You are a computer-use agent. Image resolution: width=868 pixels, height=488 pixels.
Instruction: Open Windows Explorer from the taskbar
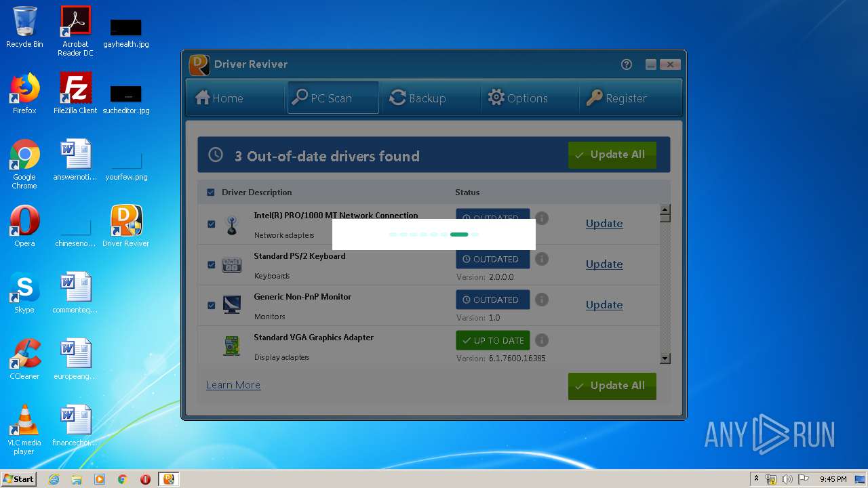point(77,479)
